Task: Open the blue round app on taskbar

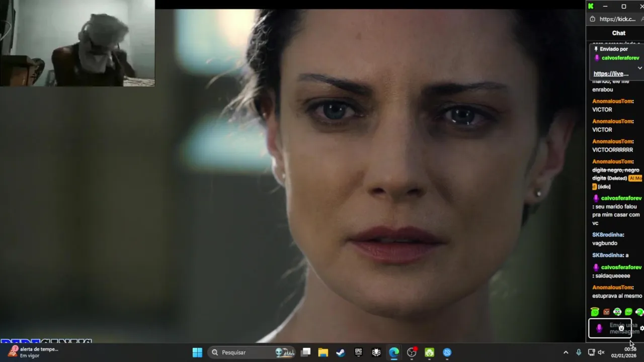Action: [447, 352]
